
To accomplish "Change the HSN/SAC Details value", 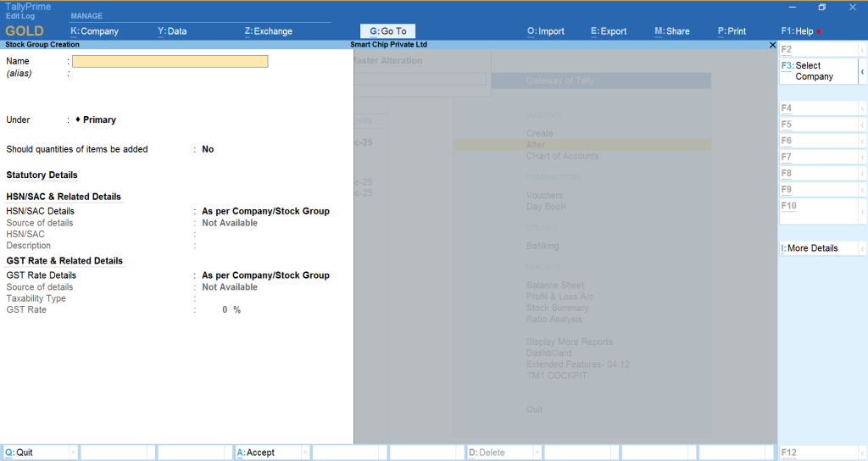I will pos(265,211).
